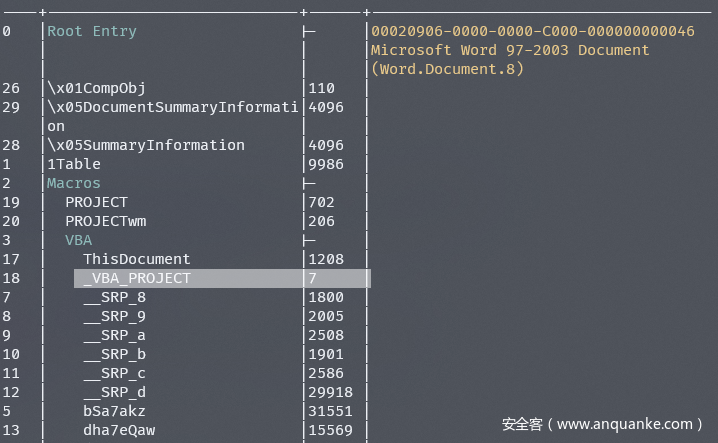Select the __SRP_8 stream
The width and height of the screenshot is (718, 443).
click(114, 297)
